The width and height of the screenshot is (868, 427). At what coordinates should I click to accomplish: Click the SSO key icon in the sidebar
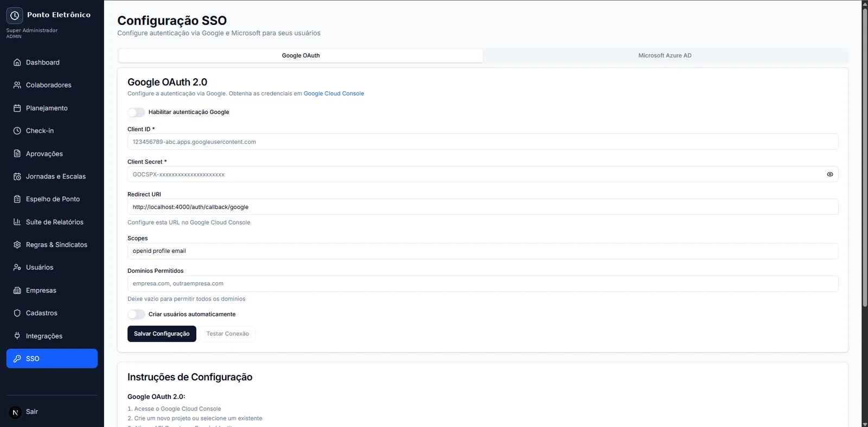(x=17, y=359)
